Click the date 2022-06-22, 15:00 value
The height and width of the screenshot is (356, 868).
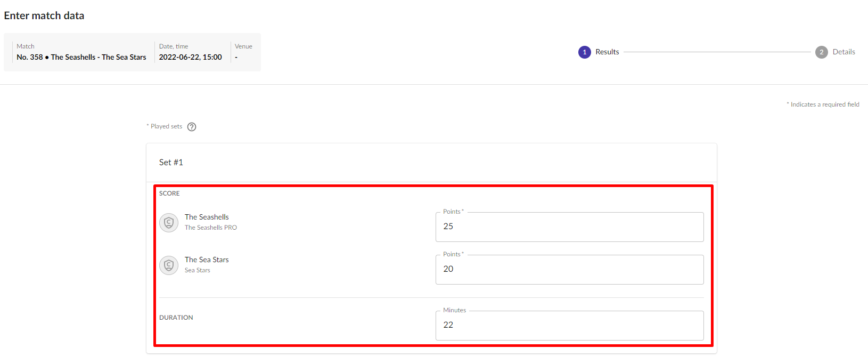point(190,57)
